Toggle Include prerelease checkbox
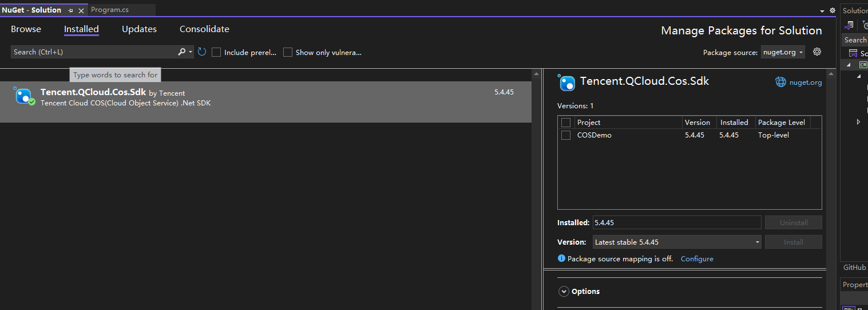This screenshot has width=868, height=310. [216, 52]
